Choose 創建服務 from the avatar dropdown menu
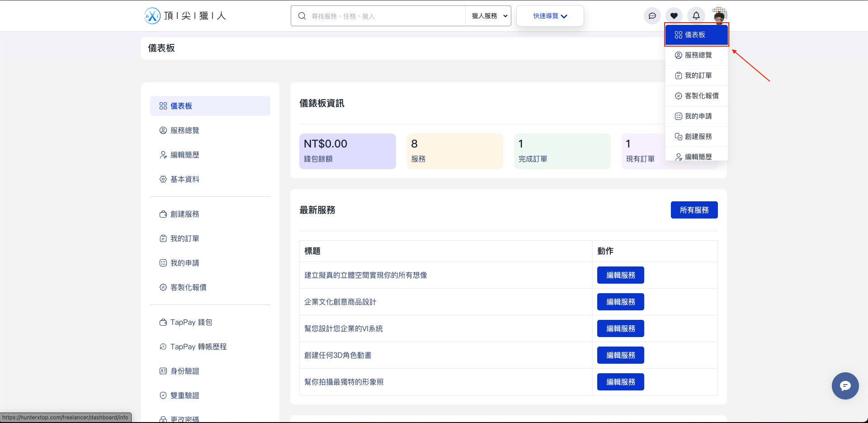The height and width of the screenshot is (423, 868). click(x=698, y=137)
